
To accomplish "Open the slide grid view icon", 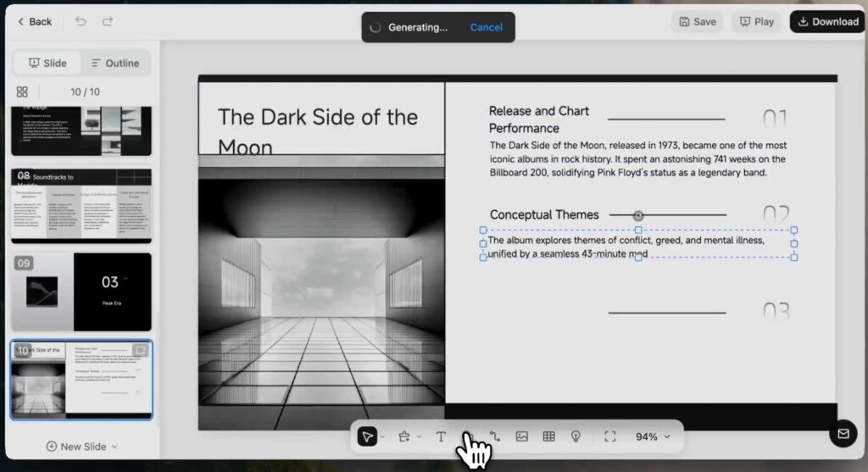I will (x=22, y=92).
